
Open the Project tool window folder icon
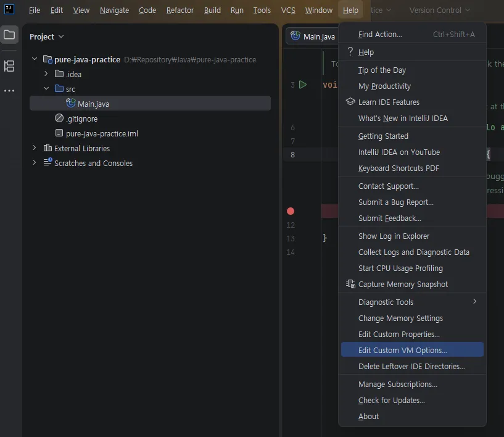tap(9, 35)
